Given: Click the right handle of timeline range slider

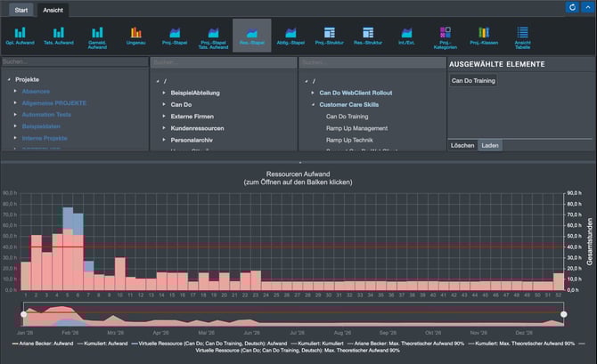Looking at the screenshot, I should pos(563,314).
